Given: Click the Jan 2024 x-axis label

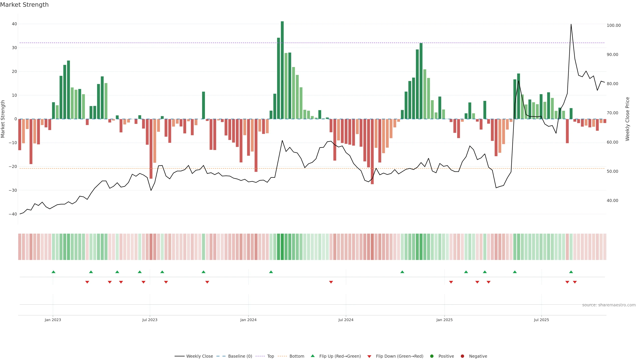Looking at the screenshot, I should 248,320.
